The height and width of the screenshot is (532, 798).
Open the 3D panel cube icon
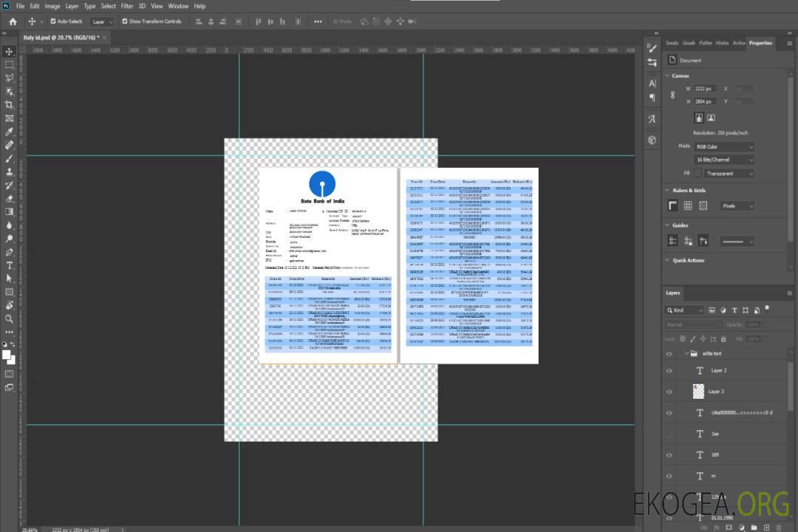652,140
